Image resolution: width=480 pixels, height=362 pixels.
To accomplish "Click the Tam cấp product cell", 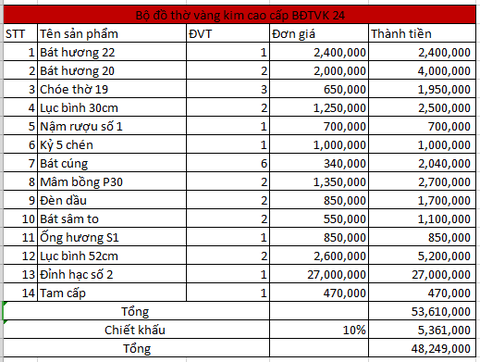I will pos(112,293).
